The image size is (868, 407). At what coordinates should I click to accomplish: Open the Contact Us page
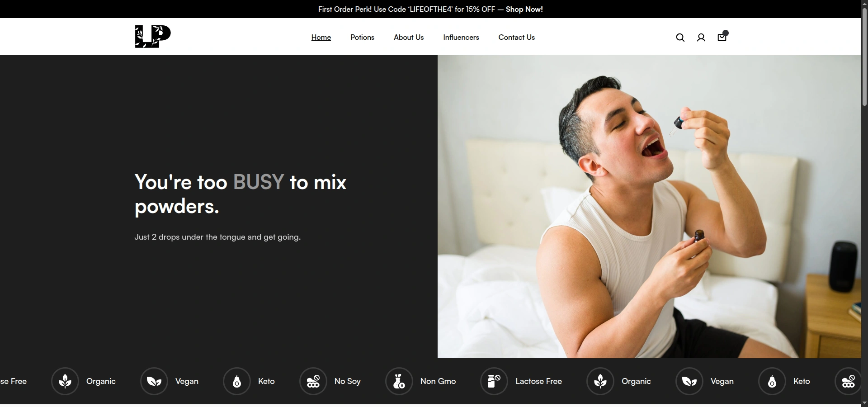[x=516, y=38]
